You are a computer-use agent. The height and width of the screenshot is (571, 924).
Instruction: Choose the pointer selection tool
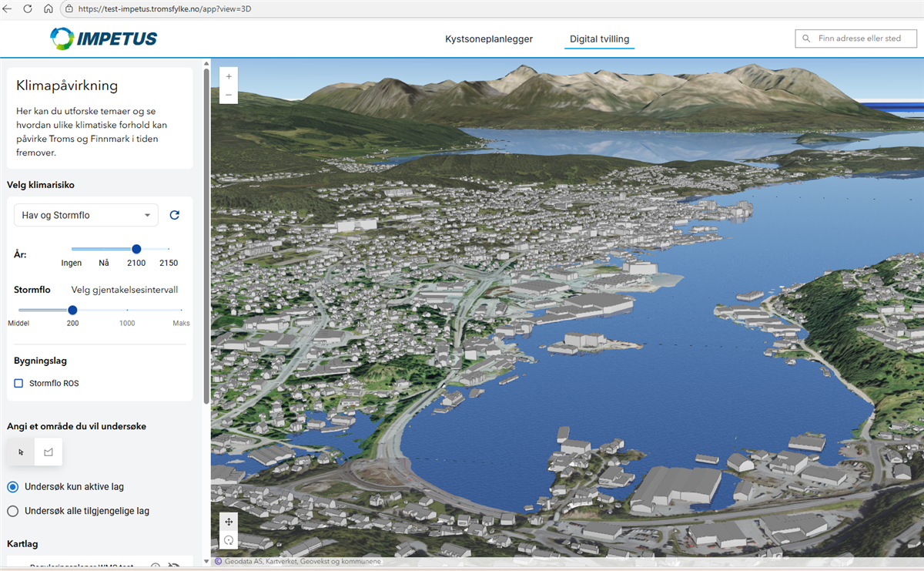(21, 452)
